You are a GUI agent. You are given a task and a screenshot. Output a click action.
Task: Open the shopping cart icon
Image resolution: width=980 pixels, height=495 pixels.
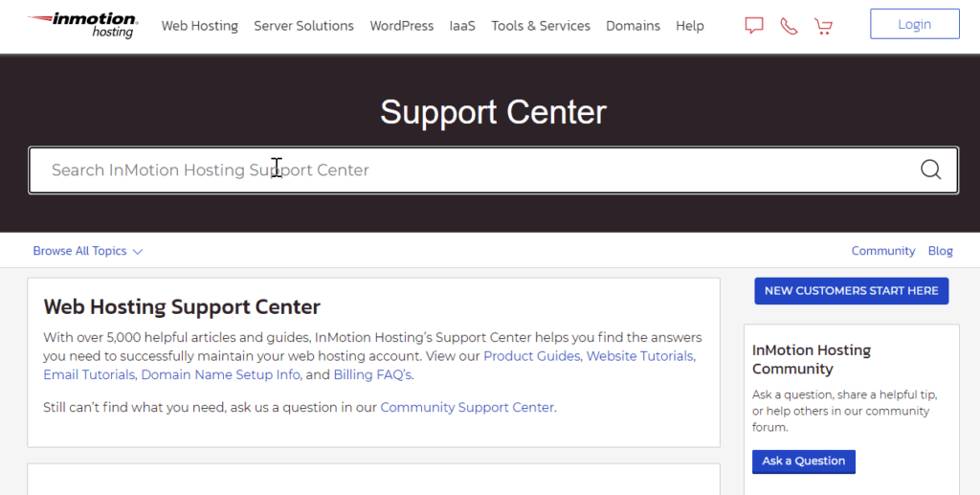[823, 26]
